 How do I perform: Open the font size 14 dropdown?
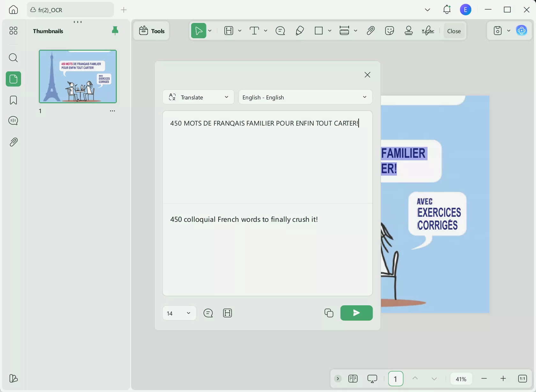179,313
